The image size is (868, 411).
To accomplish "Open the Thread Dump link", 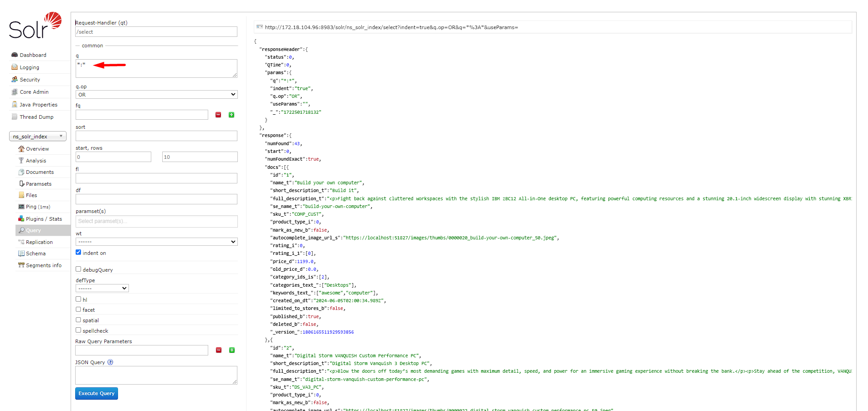I will tap(36, 117).
